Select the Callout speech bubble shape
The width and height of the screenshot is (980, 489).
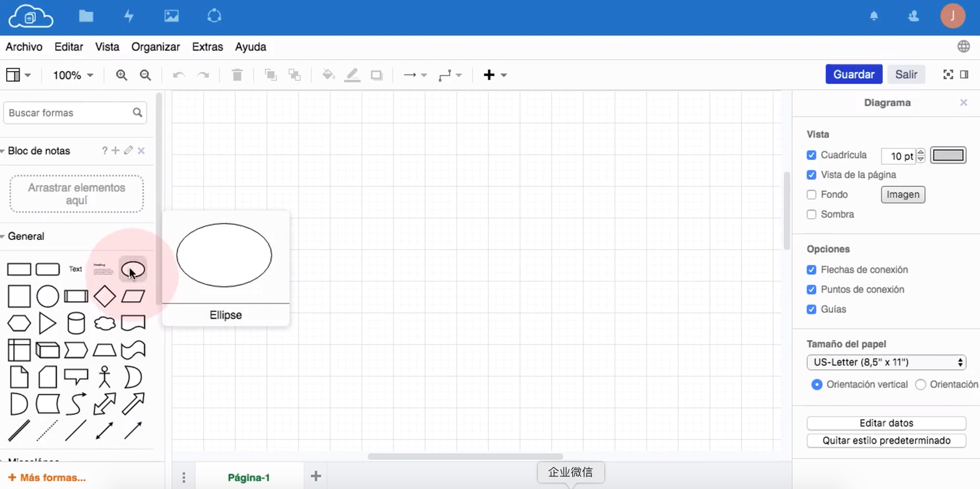[76, 377]
